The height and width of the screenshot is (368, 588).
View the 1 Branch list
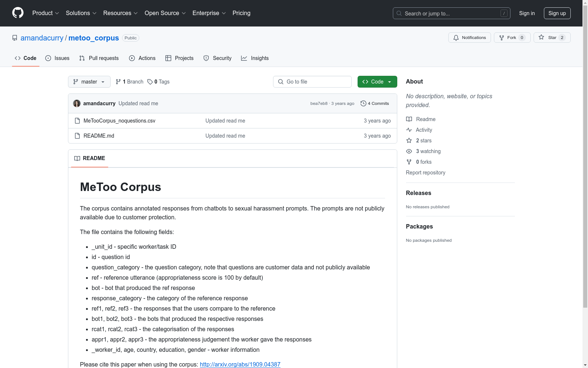[129, 82]
